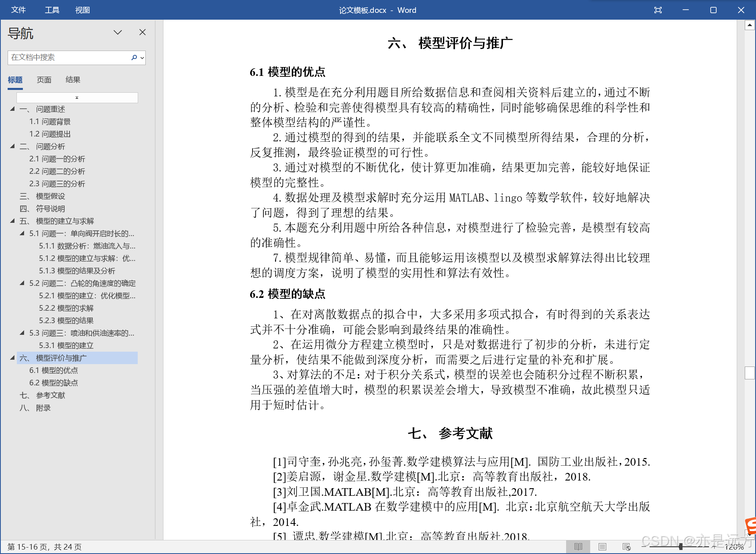
Task: Collapse the 一、问题重述 heading
Action: point(12,109)
